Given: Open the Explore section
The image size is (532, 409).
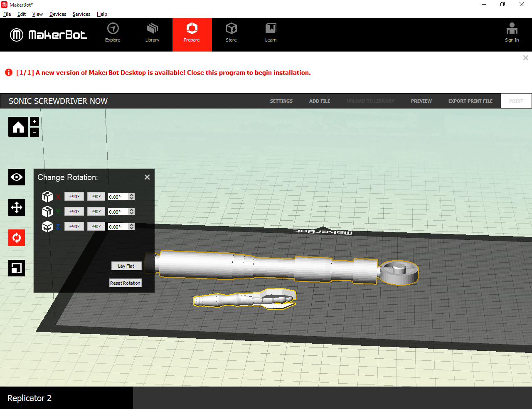Looking at the screenshot, I should [113, 33].
